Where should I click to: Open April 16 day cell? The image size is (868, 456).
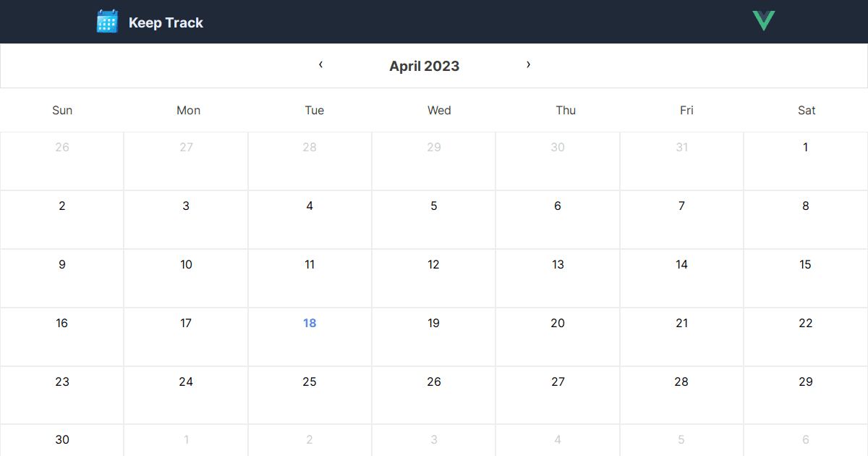coord(62,337)
